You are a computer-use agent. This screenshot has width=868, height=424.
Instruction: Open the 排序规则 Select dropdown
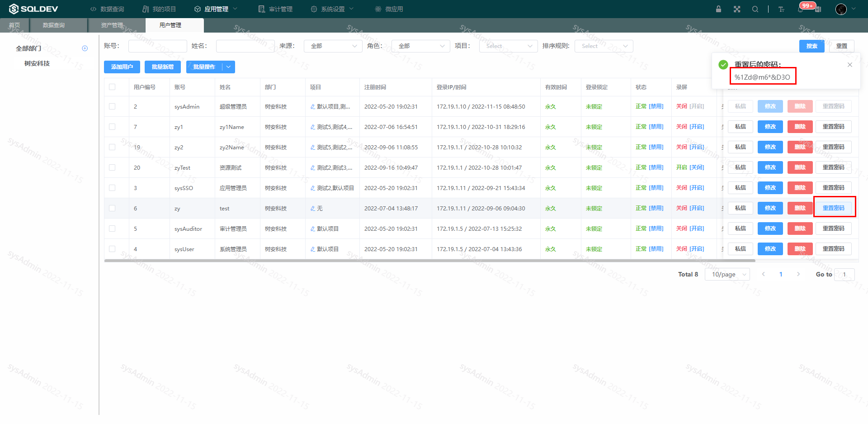coord(604,46)
